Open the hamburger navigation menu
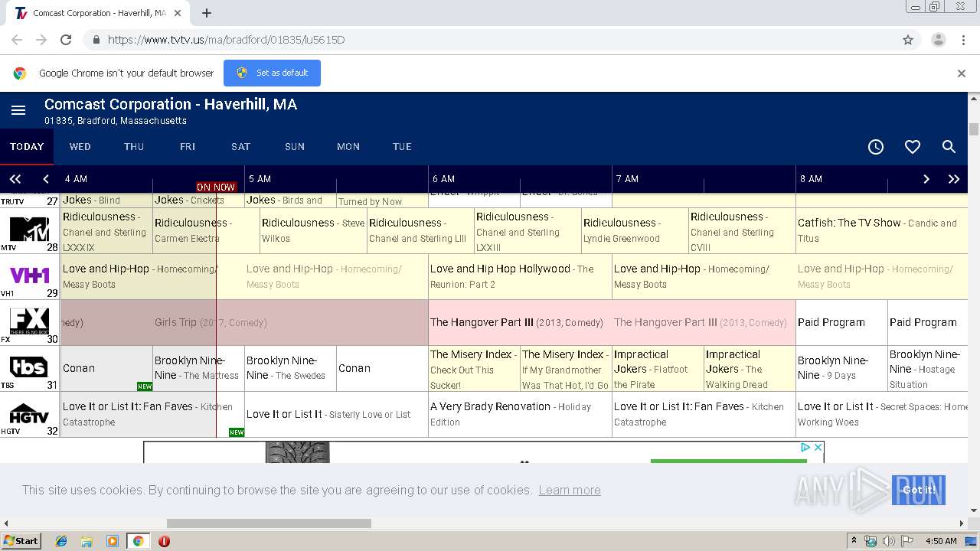Viewport: 980px width, 551px height. 18,111
